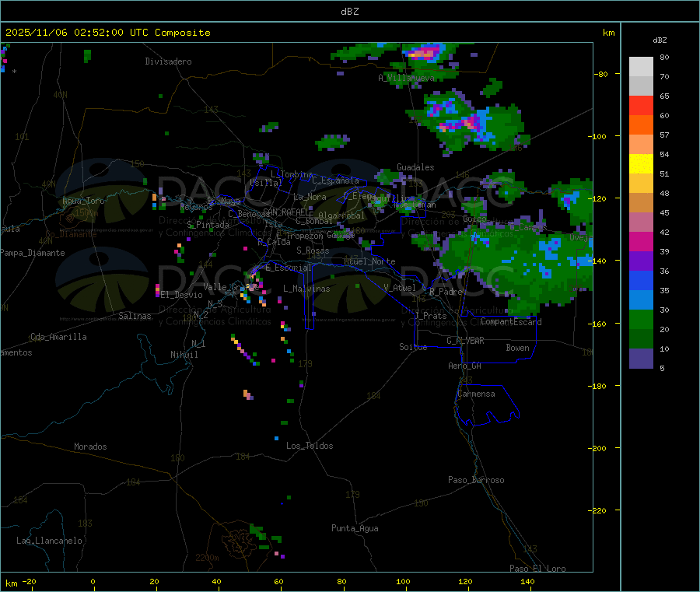Click the dBZ title at top center
Viewport: 700px width, 592px height.
click(349, 12)
